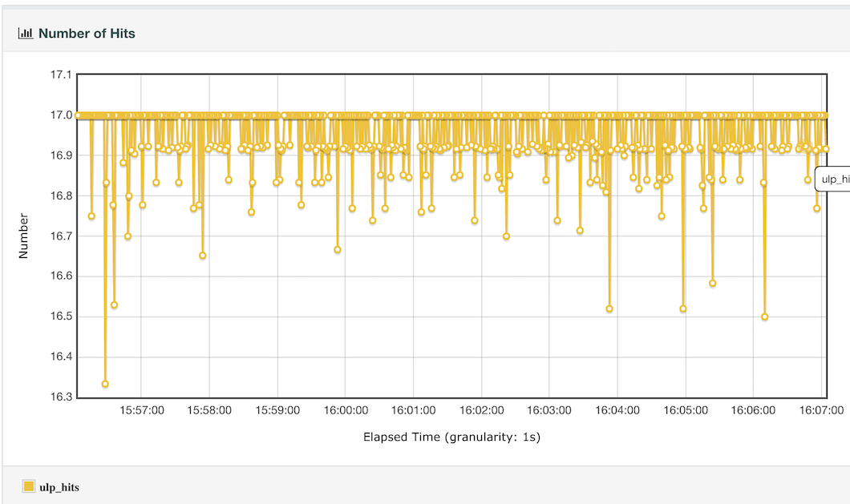Click the 16.3 y-axis label
Screen dimensions: 850x504
coord(61,397)
